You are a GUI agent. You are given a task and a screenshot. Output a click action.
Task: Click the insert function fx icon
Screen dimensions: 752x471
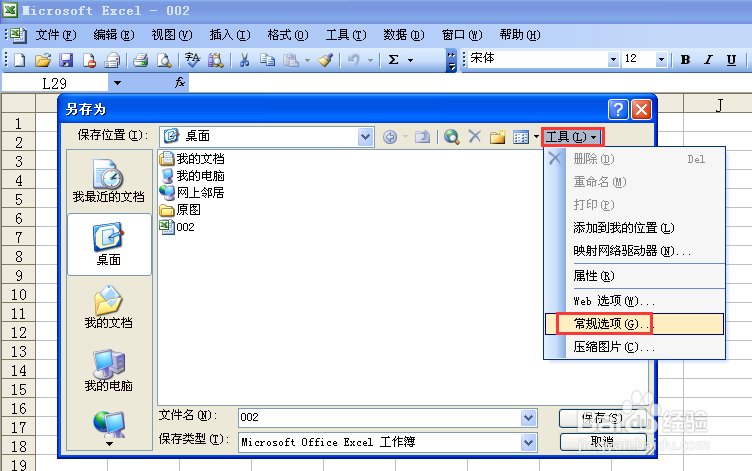(x=180, y=83)
